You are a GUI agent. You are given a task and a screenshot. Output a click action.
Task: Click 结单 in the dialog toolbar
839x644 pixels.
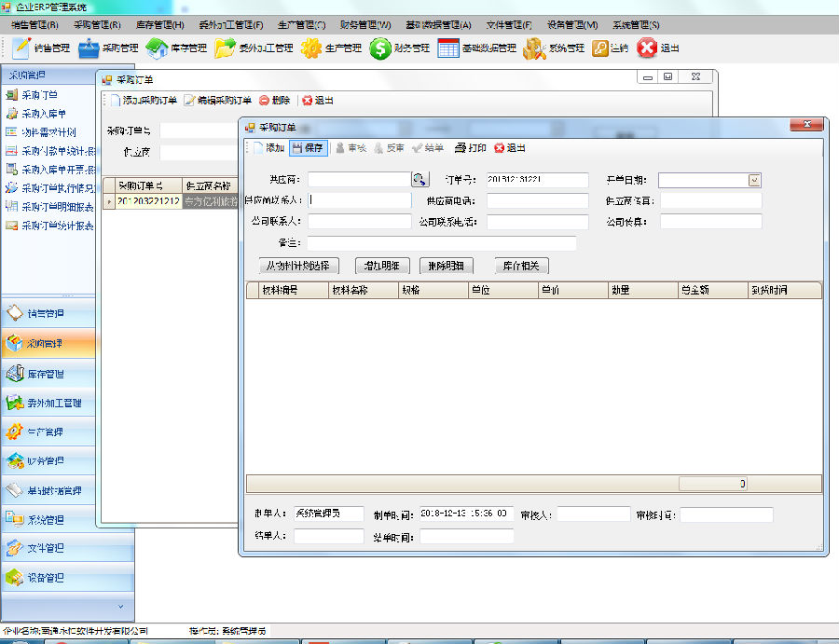[428, 148]
